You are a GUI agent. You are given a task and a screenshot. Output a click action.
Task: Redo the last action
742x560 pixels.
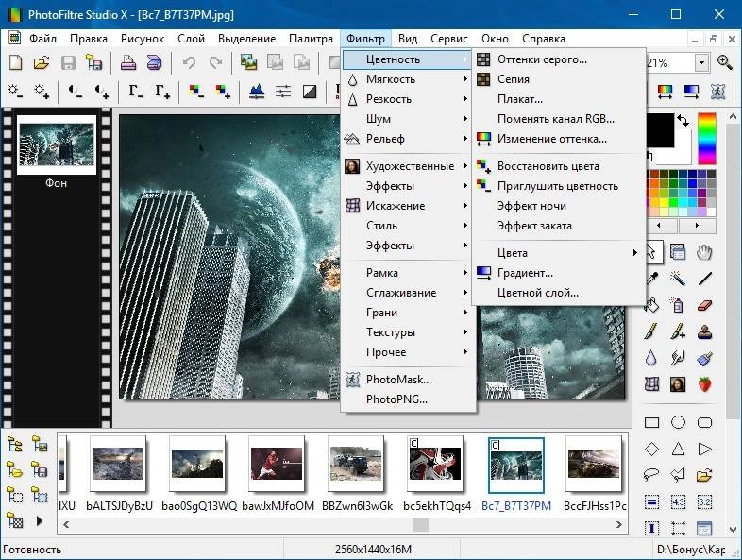coord(216,62)
